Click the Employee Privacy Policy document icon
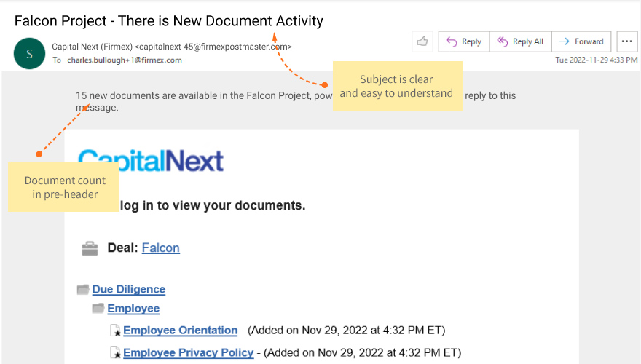The width and height of the screenshot is (641, 364). [x=115, y=353]
